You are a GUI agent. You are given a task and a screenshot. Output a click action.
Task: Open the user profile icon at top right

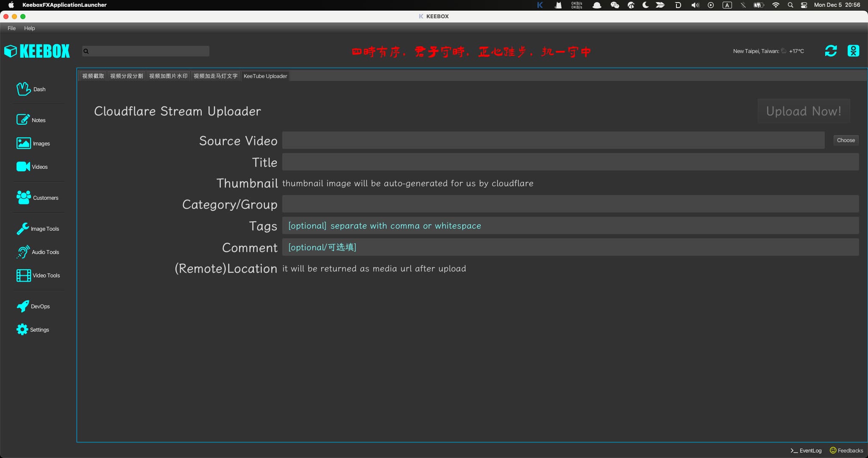(x=853, y=51)
